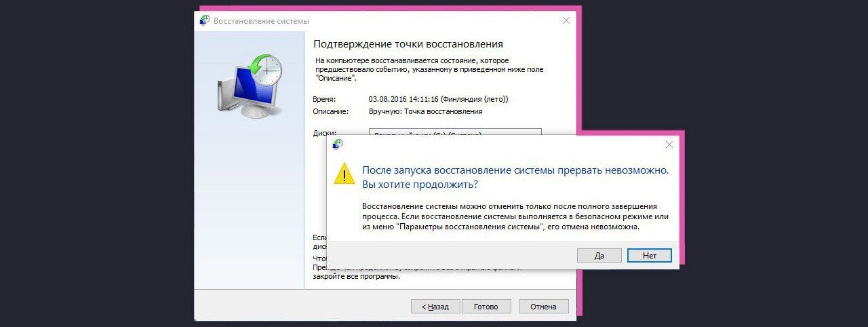The width and height of the screenshot is (868, 327).
Task: Cancel the wizard with Отмена
Action: (544, 307)
